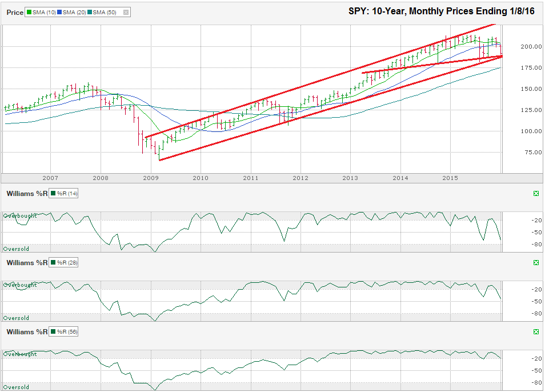Screen dimensions: 545x392
Task: Remove the Williams %R (14) indicator panel
Action: tap(536, 194)
